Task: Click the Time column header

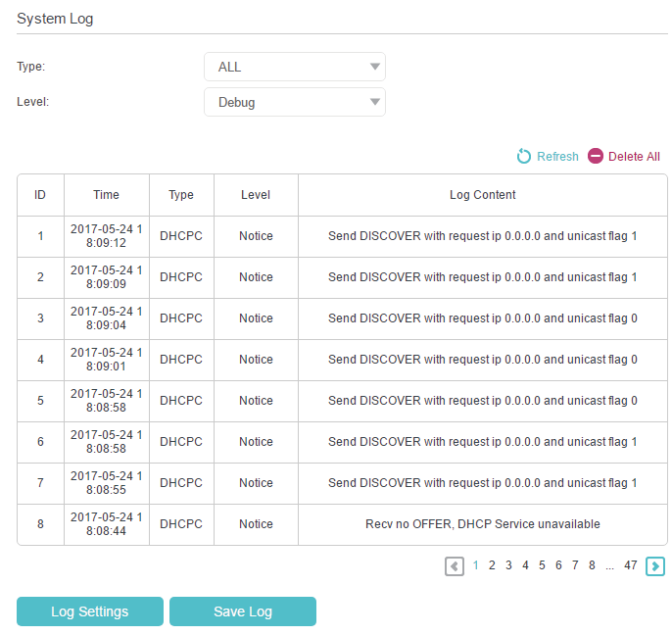Action: pos(106,195)
